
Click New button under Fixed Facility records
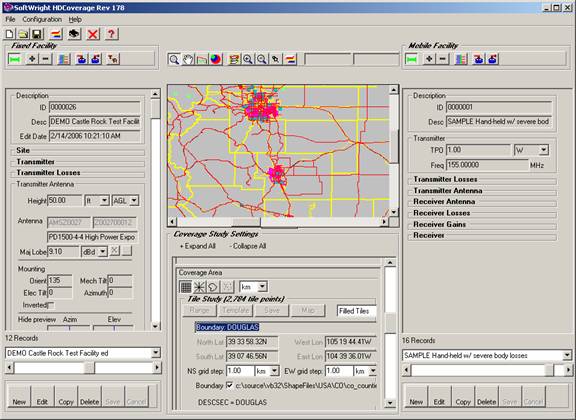pyautogui.click(x=19, y=396)
